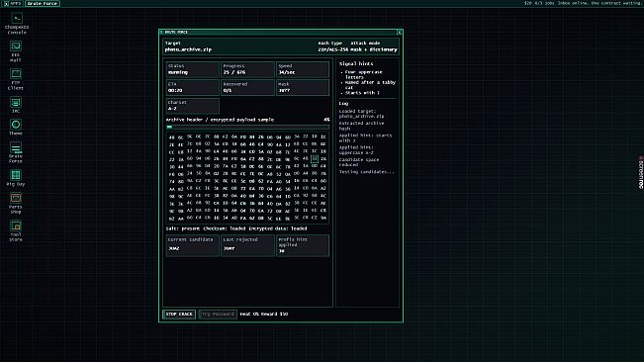
Task: Click the highlighted hex byte cell
Action: pyautogui.click(x=315, y=158)
